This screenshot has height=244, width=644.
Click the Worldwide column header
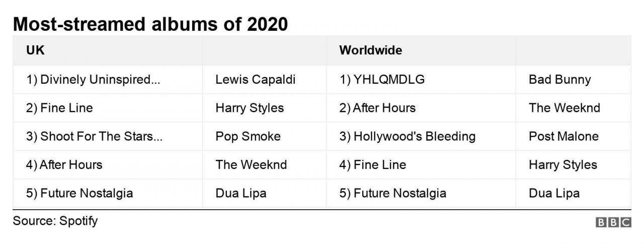click(x=370, y=50)
